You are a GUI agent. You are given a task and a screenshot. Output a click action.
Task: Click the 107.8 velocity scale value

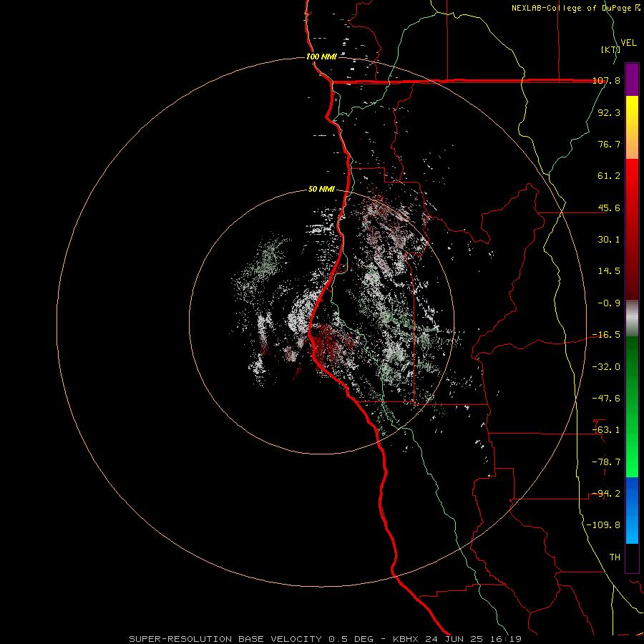coord(606,81)
